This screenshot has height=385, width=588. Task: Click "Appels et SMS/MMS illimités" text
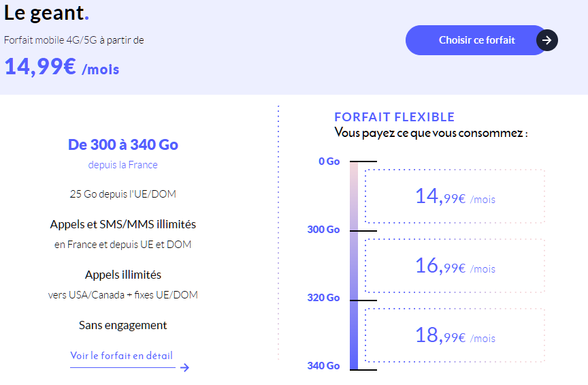point(123,224)
